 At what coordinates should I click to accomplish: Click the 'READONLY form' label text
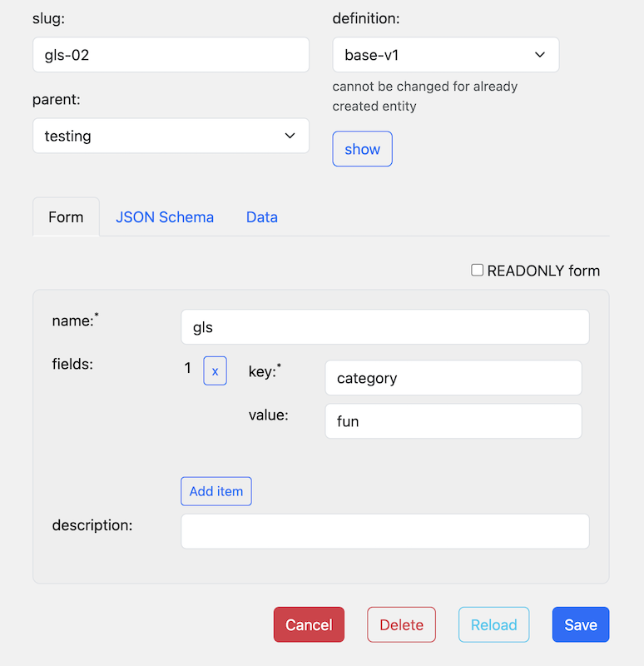(x=542, y=271)
